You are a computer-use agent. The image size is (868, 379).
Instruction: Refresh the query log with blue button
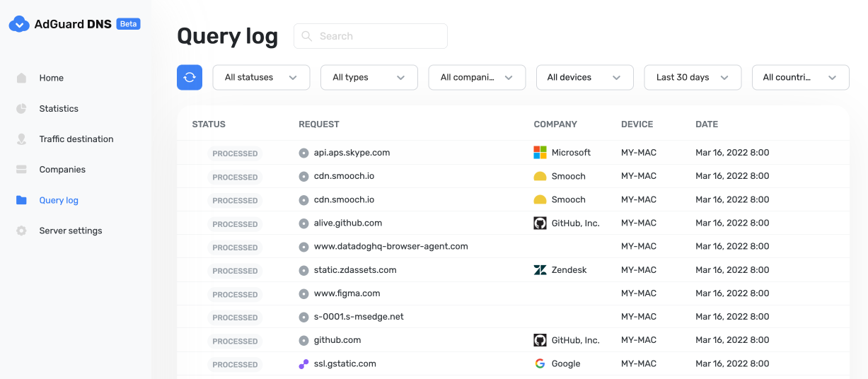190,77
